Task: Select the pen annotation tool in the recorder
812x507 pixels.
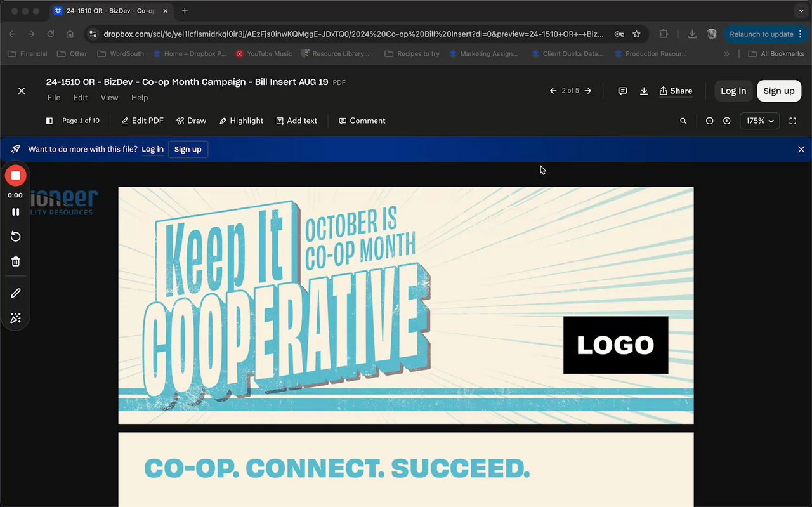Action: pyautogui.click(x=16, y=293)
